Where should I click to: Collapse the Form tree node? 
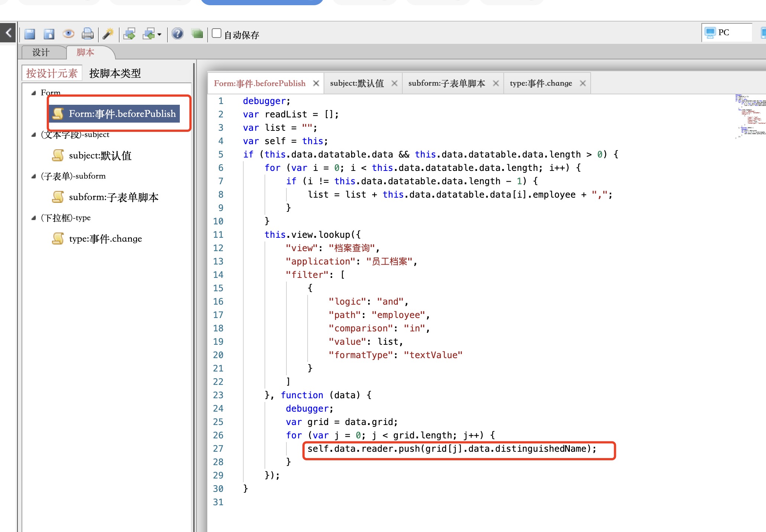click(x=34, y=93)
